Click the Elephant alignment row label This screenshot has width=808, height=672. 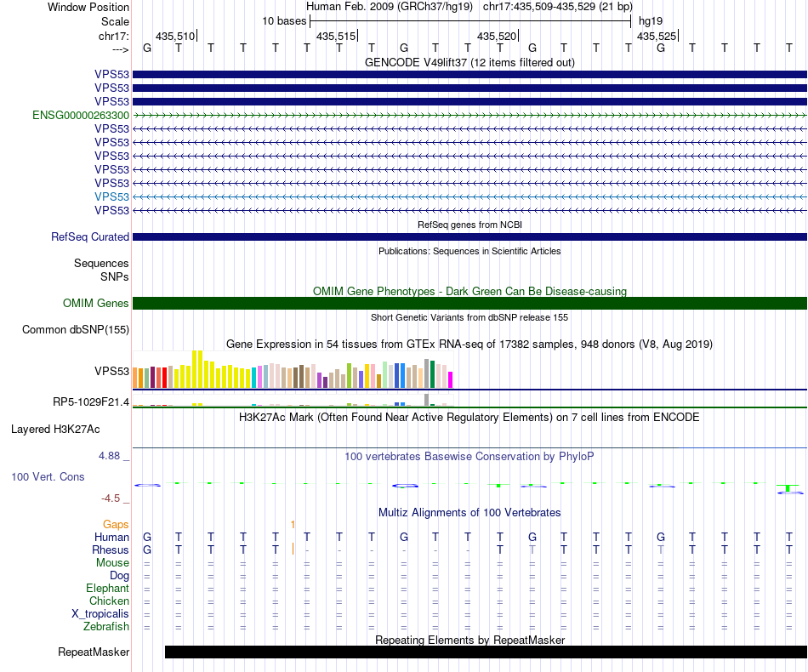[108, 588]
